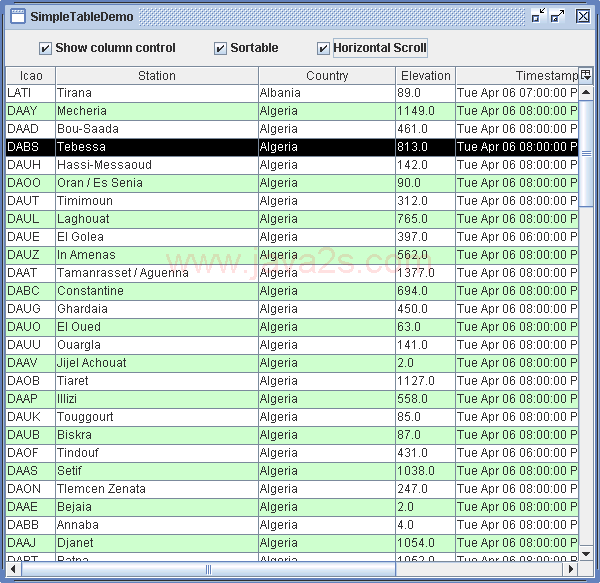Select the Oran / Es Senia cell

click(157, 183)
